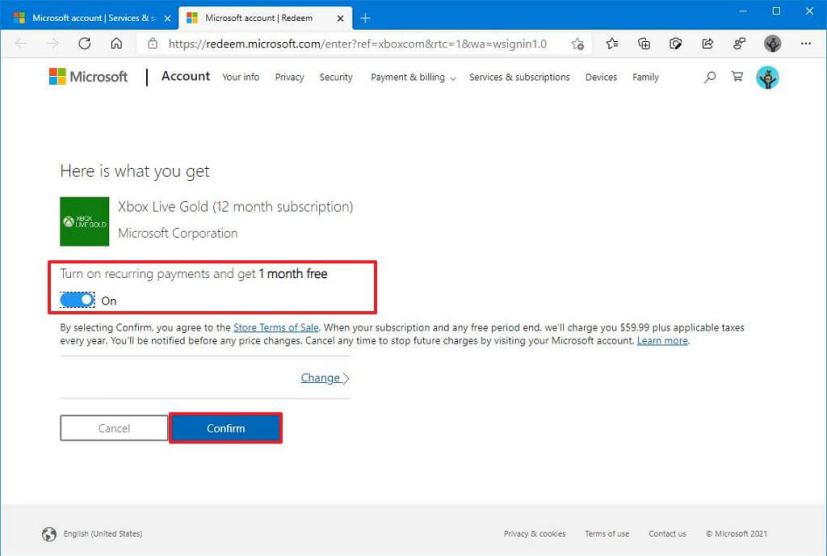Viewport: 827px width, 556px height.
Task: Click Contact us in the footer
Action: [667, 534]
